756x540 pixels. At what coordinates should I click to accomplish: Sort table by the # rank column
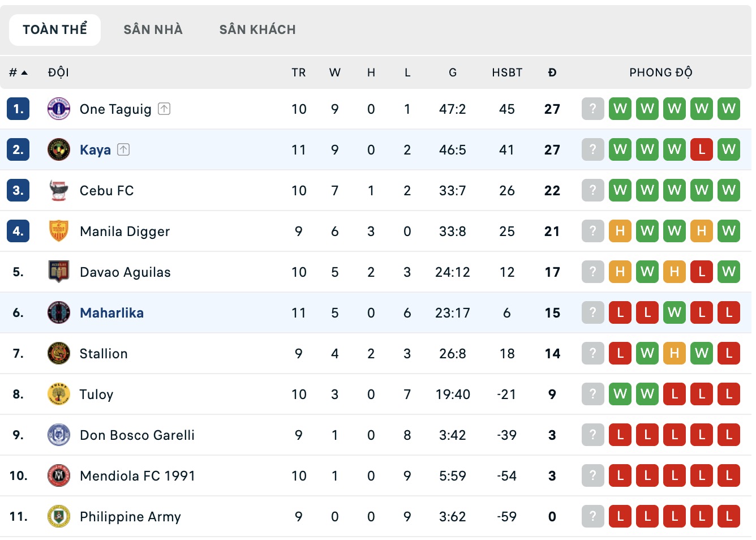pyautogui.click(x=18, y=72)
